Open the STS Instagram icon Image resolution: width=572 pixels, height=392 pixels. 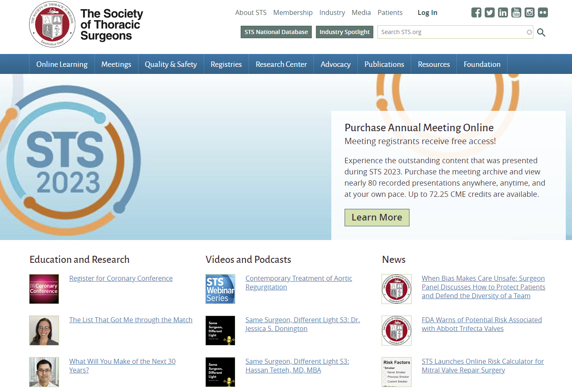[530, 12]
